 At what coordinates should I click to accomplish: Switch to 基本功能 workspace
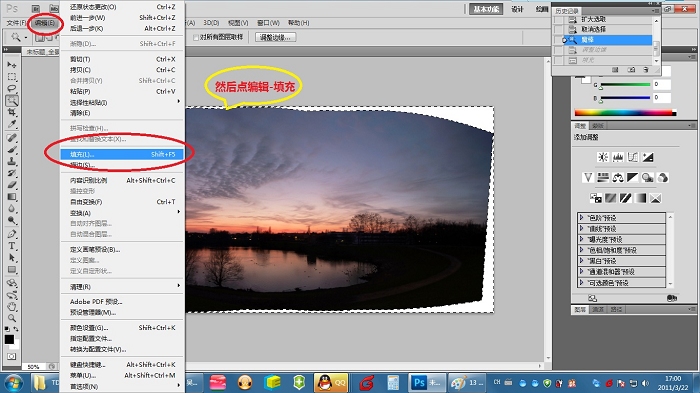486,9
